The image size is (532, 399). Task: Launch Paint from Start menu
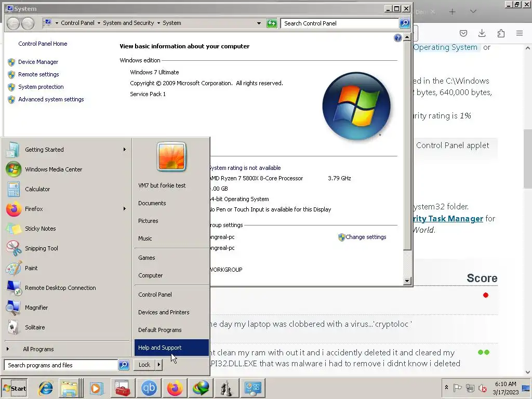coord(66,268)
